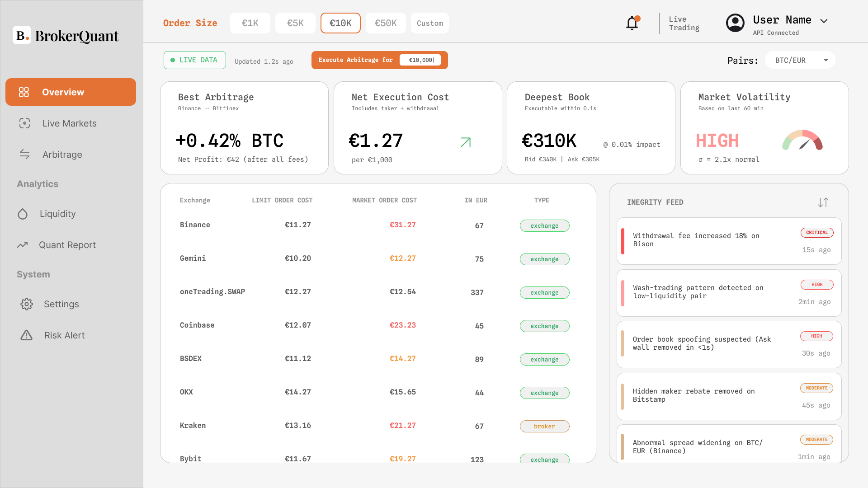
Task: Click the IN EUR column header
Action: tap(476, 200)
